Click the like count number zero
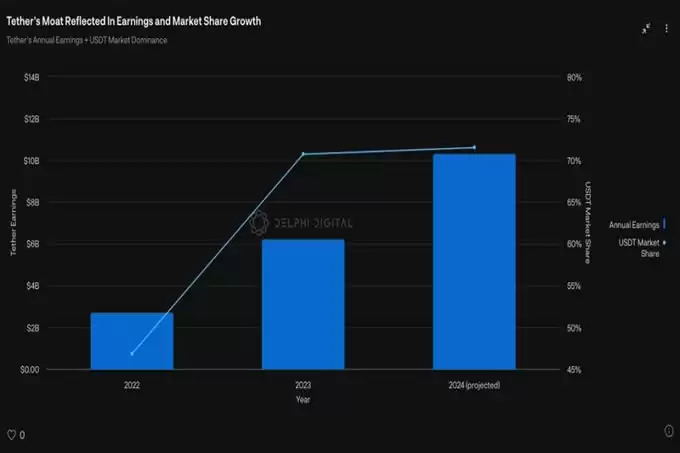The height and width of the screenshot is (453, 680). [22, 435]
